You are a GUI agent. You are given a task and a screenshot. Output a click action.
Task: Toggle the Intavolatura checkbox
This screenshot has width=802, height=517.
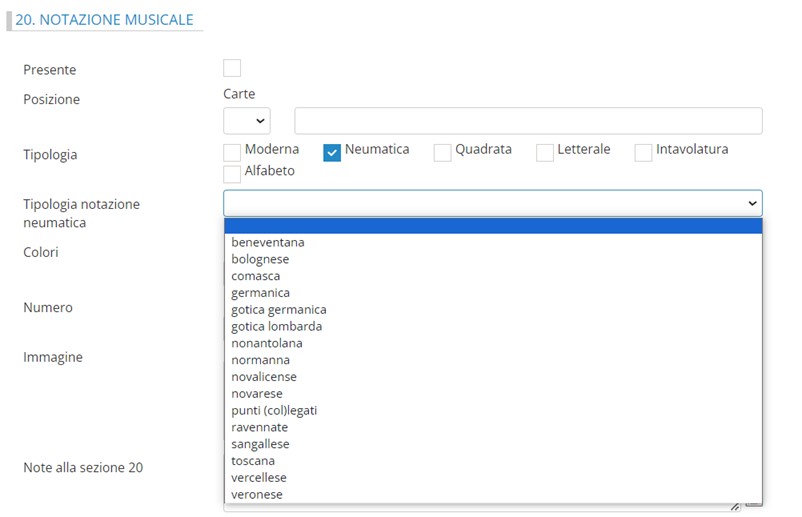click(x=643, y=152)
